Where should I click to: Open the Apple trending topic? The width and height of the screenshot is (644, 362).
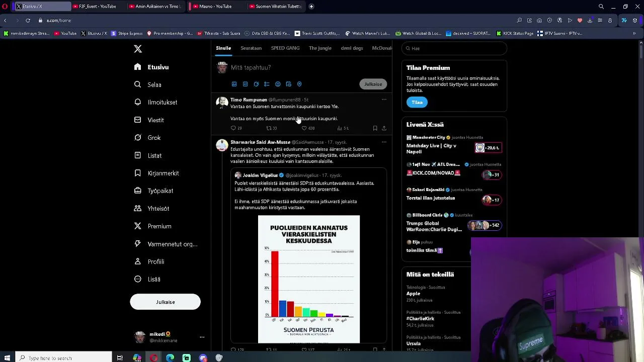(414, 294)
